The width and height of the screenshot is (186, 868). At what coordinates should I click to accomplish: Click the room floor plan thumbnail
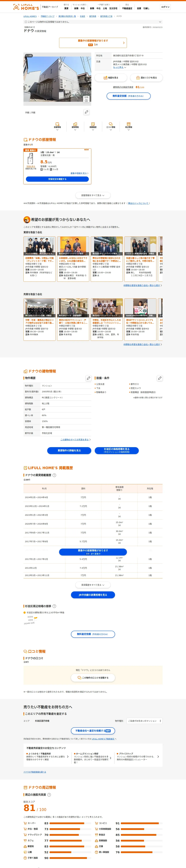pyautogui.click(x=30, y=159)
